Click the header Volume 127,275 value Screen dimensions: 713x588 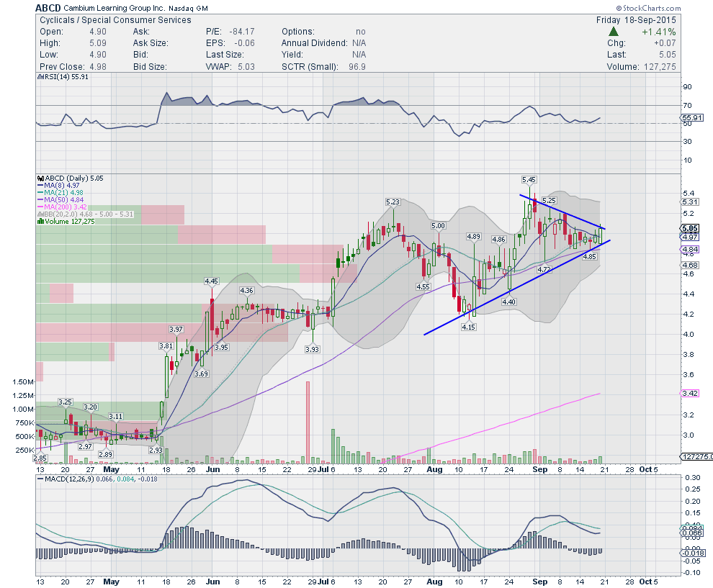point(660,67)
